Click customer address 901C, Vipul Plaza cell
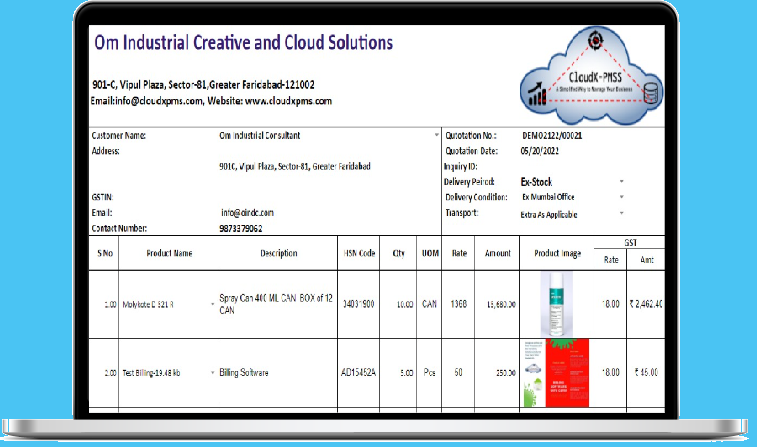The image size is (757, 447). coord(294,167)
